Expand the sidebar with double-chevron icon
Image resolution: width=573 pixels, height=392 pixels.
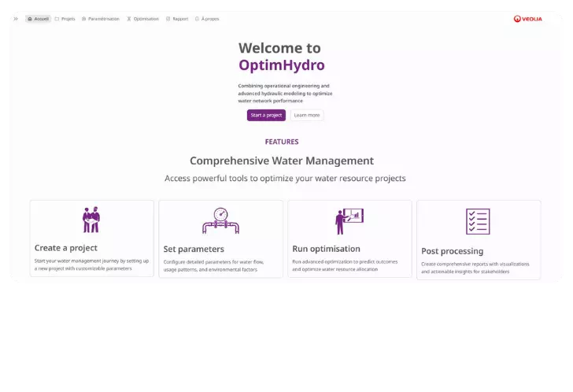pos(16,19)
